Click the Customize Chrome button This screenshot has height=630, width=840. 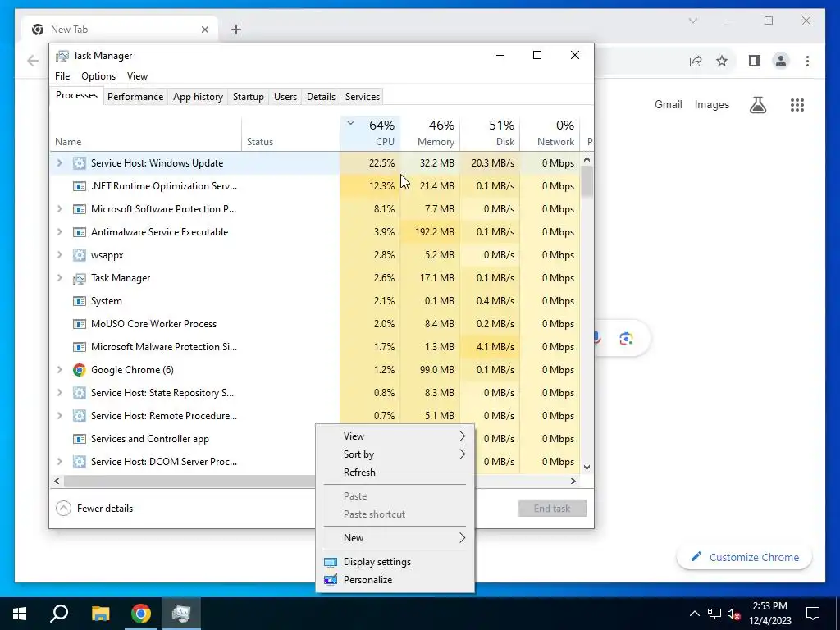point(744,558)
